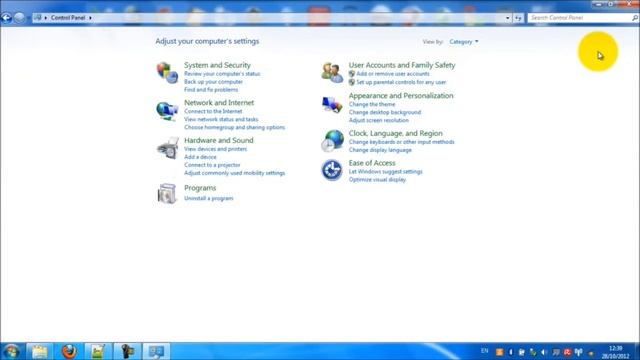Click Connect to a projector link
The image size is (640, 360).
[212, 165]
